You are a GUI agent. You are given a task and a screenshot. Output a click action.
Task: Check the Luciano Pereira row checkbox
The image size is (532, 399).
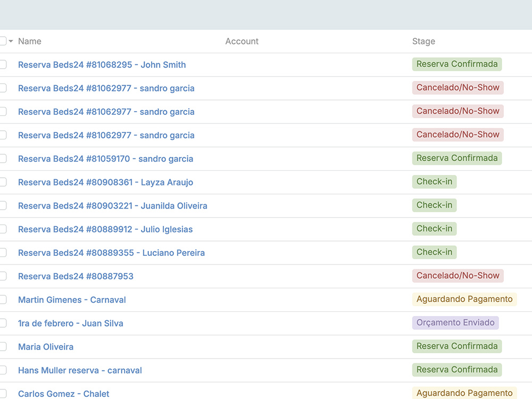point(3,252)
